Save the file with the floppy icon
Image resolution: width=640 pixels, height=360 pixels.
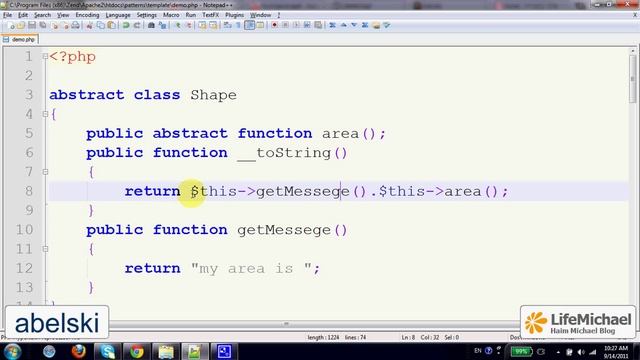coord(32,25)
